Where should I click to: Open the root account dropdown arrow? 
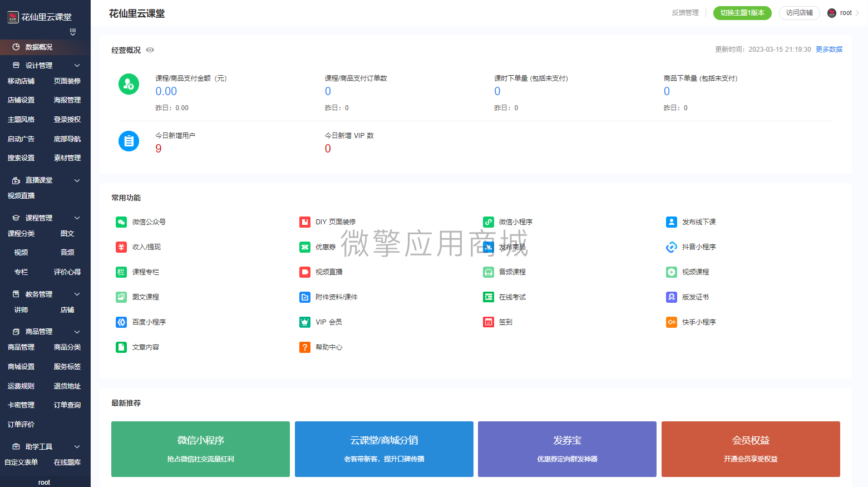tap(857, 13)
